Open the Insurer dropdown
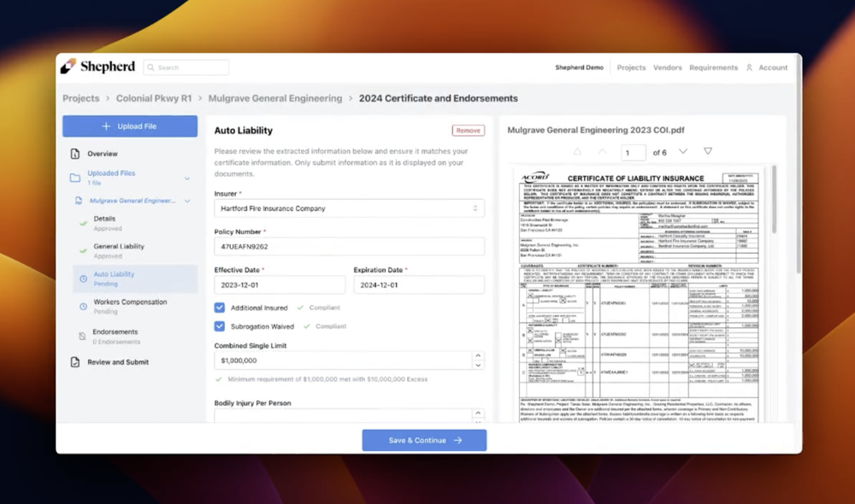Image resolution: width=855 pixels, height=504 pixels. click(x=349, y=208)
